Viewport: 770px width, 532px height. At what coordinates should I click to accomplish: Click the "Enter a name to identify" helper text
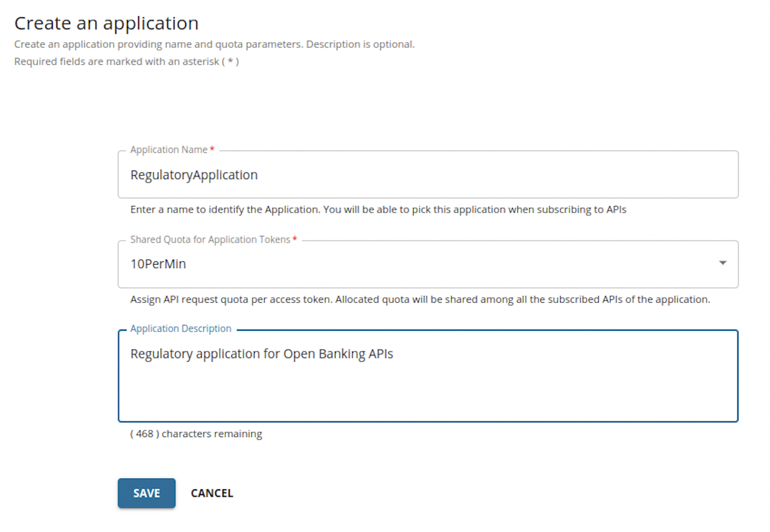pos(378,210)
